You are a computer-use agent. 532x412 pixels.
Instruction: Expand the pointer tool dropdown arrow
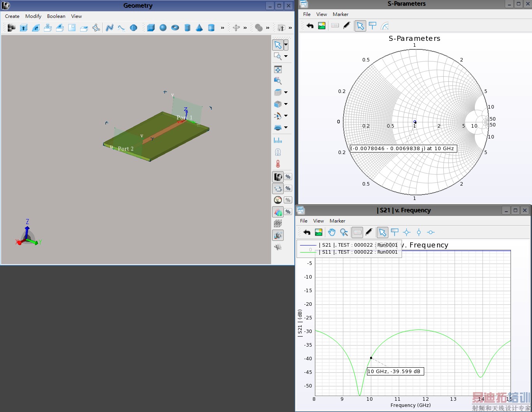click(x=286, y=45)
